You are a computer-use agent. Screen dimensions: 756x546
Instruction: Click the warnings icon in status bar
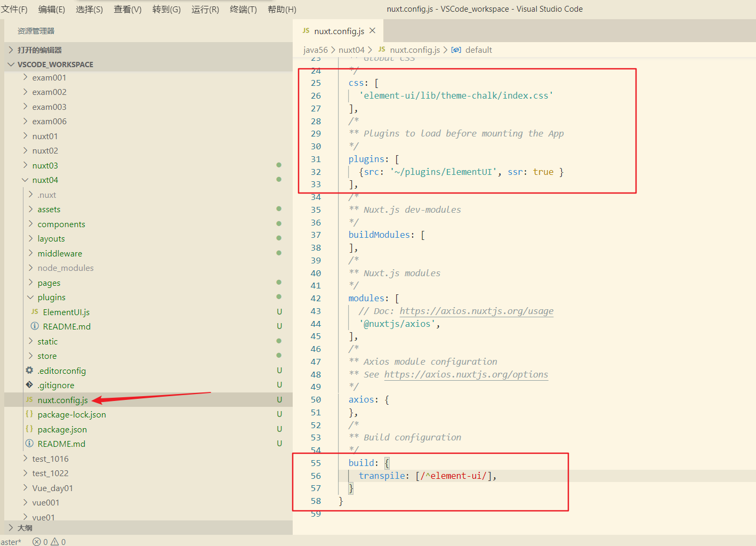coord(54,542)
